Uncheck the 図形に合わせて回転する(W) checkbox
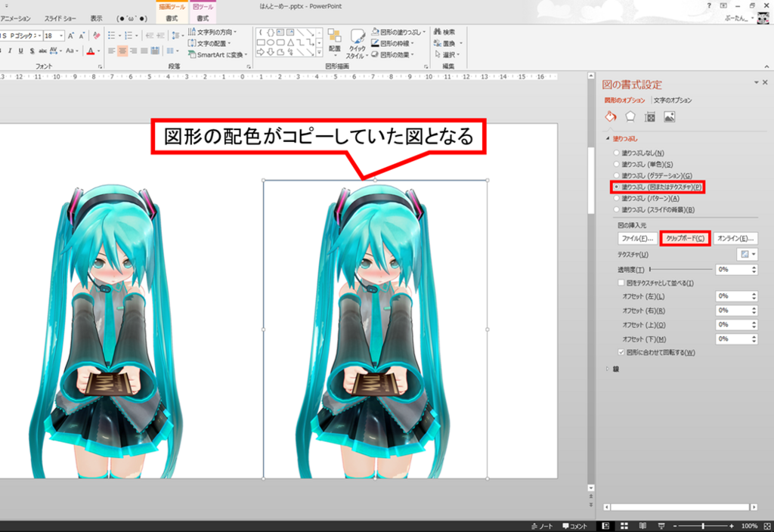 pos(621,352)
